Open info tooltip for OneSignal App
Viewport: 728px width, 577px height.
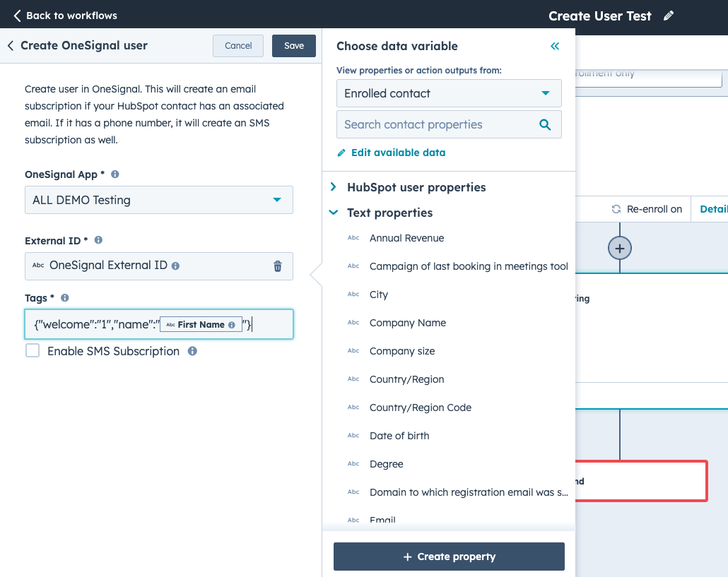point(115,174)
